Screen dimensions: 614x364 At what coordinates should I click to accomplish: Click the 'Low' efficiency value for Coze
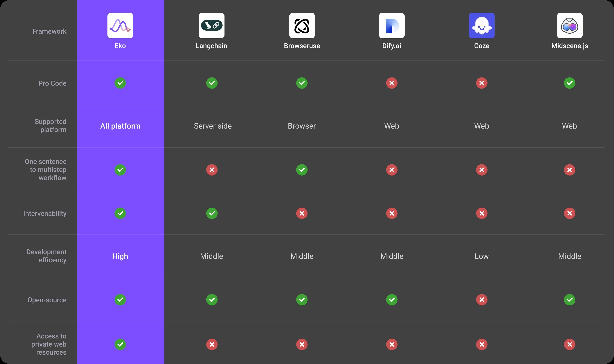481,256
